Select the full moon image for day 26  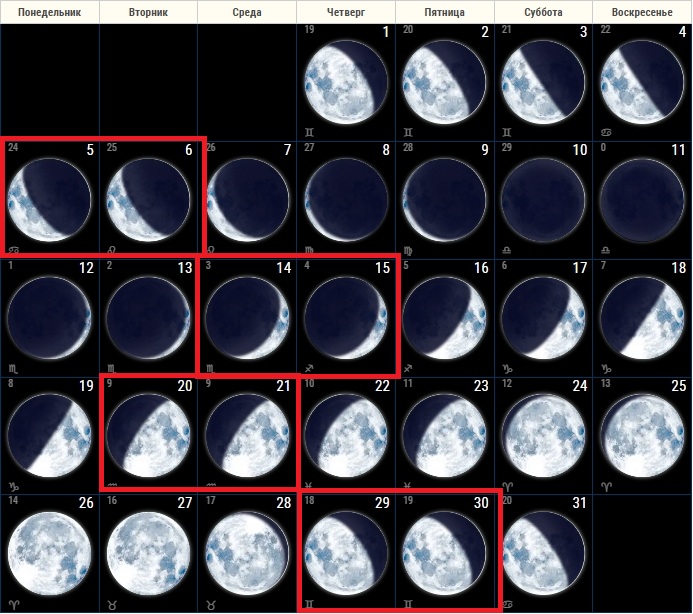49,554
